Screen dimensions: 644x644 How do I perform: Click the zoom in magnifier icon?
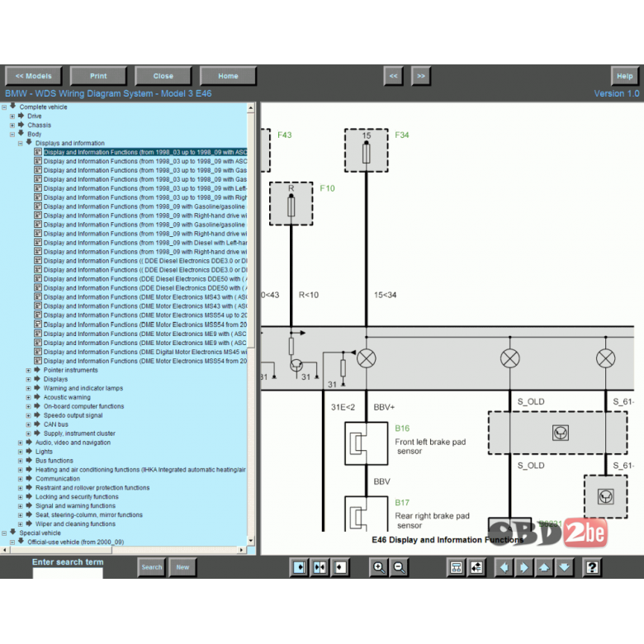(379, 567)
